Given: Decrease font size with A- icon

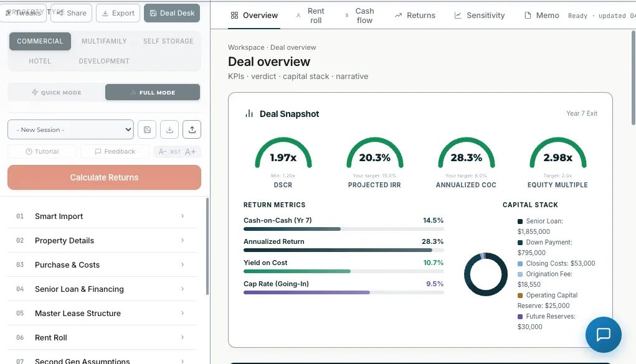Looking at the screenshot, I should [162, 152].
